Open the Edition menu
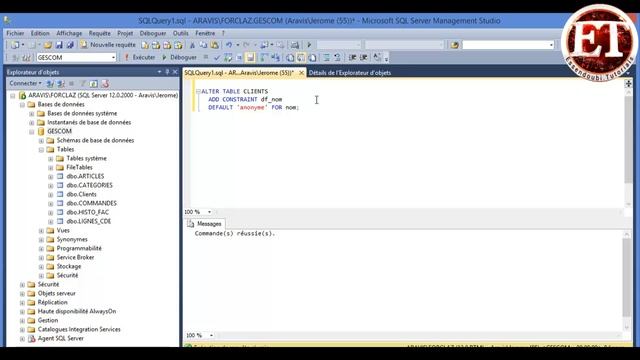Image resolution: width=640 pixels, height=360 pixels. [x=40, y=33]
